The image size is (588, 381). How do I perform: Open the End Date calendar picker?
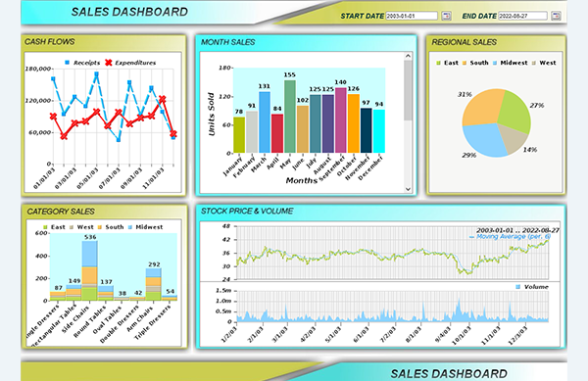point(556,16)
